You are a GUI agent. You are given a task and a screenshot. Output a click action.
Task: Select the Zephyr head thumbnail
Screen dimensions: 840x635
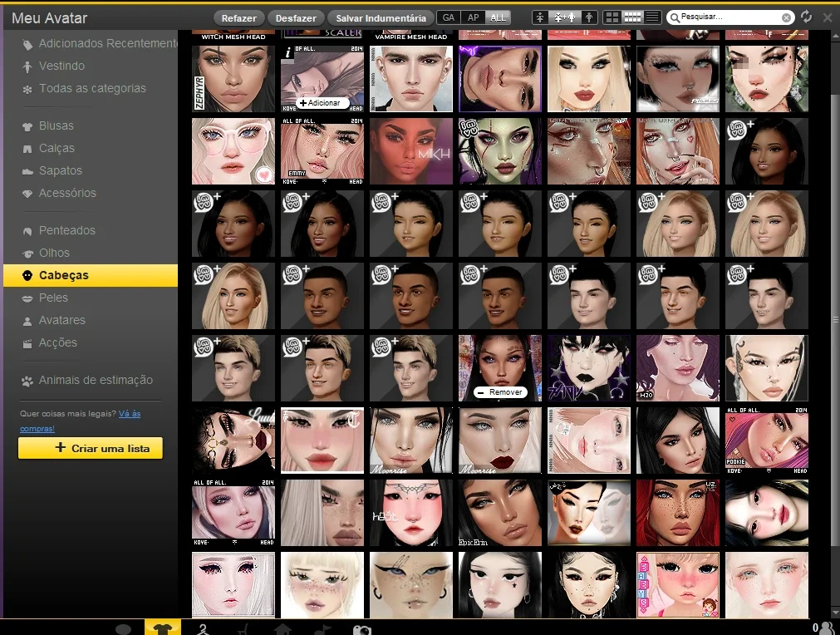(233, 79)
